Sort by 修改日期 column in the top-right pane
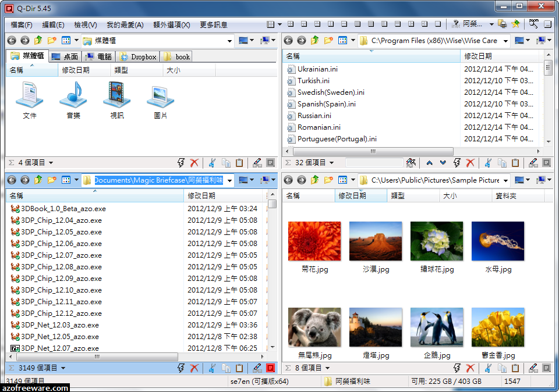The width and height of the screenshot is (559, 392). click(499, 56)
